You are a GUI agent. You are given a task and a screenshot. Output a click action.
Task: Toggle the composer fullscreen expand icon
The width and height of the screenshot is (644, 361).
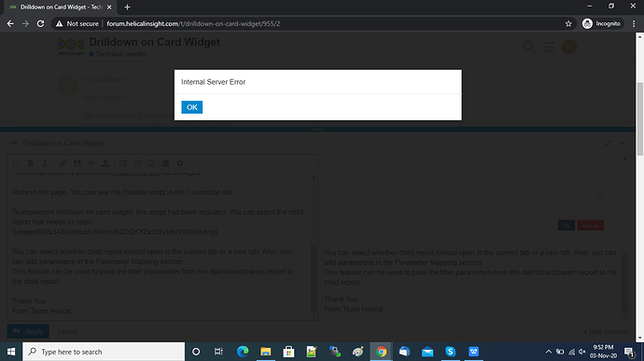(609, 143)
